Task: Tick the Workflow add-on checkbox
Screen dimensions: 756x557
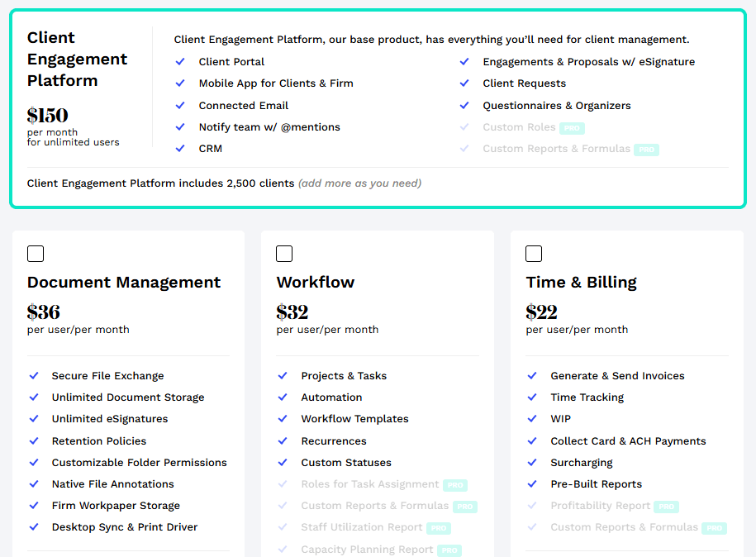Action: point(284,254)
